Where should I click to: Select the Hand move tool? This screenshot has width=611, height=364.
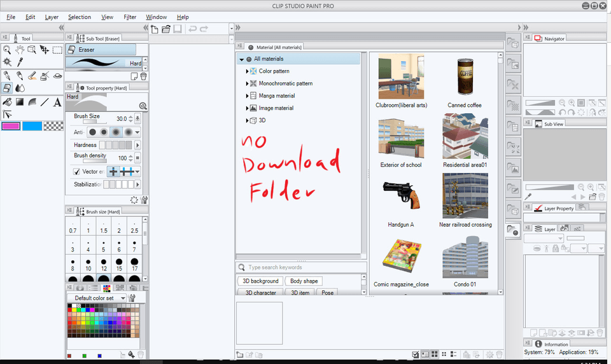pyautogui.click(x=20, y=50)
